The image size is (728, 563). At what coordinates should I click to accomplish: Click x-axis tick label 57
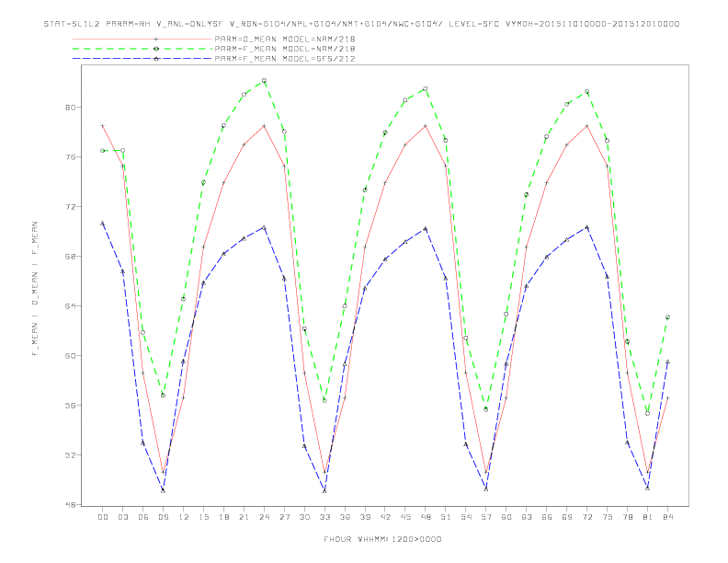[486, 517]
